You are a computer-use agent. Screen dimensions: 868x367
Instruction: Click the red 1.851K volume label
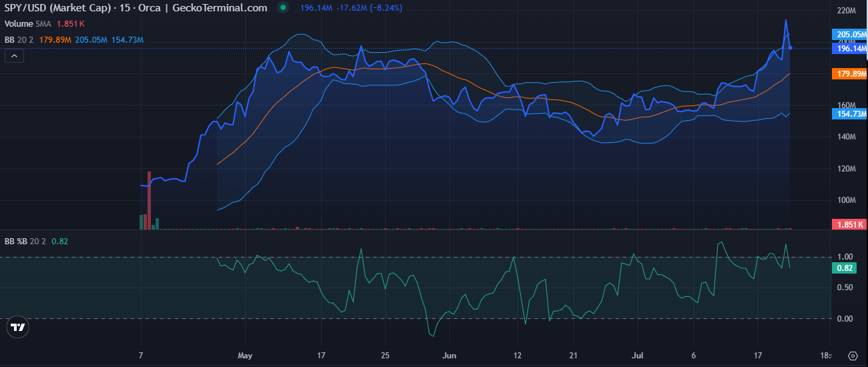click(x=848, y=225)
